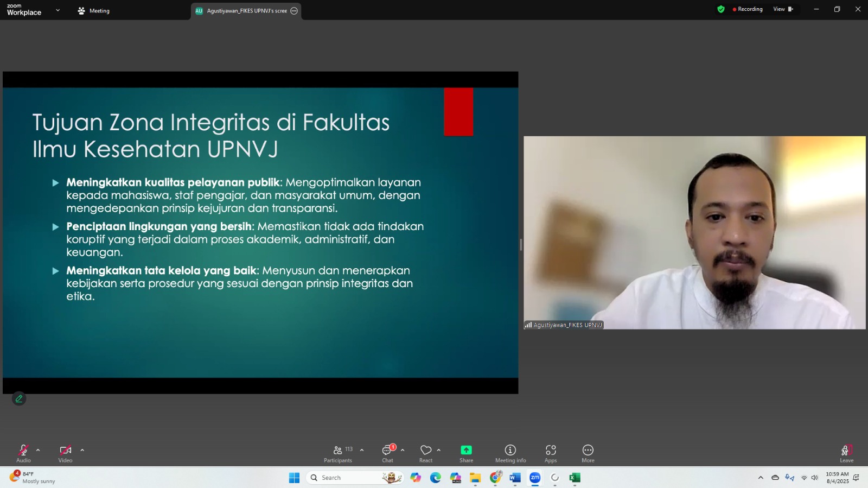This screenshot has width=868, height=488.
Task: Click the React heart icon
Action: tap(426, 453)
